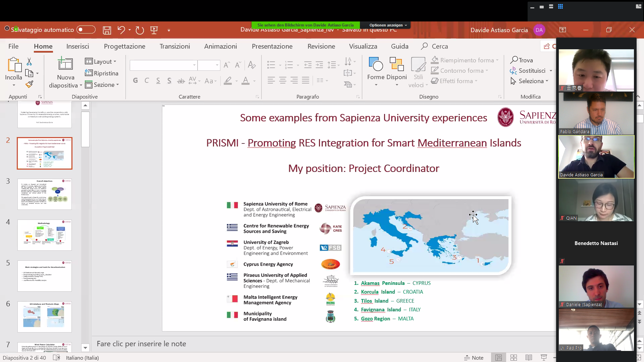Switch to the Animazioni tab
This screenshot has width=644, height=362.
pos(220,46)
